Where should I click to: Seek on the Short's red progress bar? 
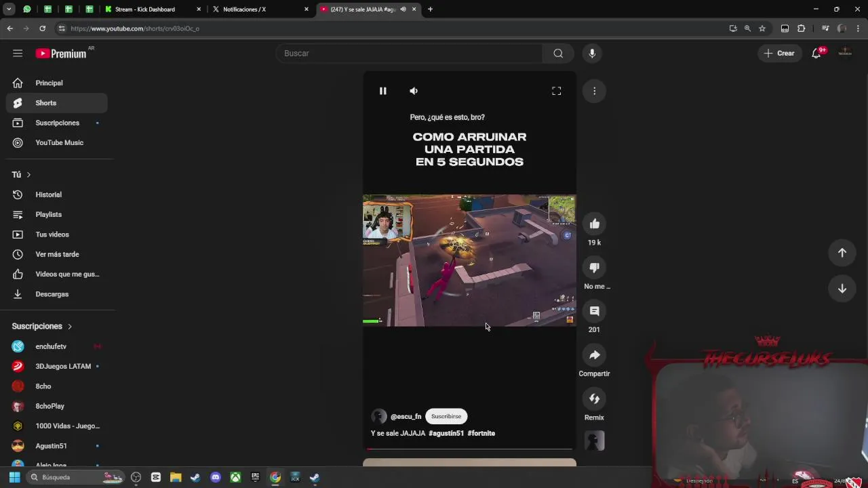click(469, 449)
